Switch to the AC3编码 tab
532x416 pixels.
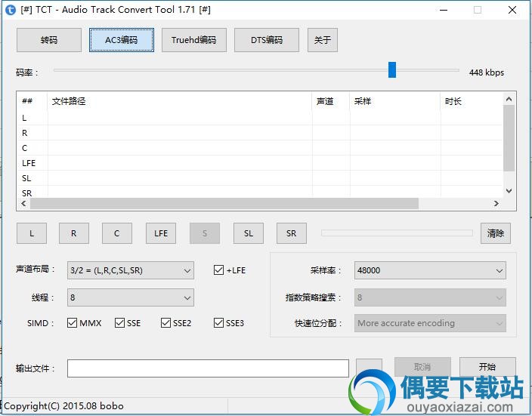[x=122, y=40]
